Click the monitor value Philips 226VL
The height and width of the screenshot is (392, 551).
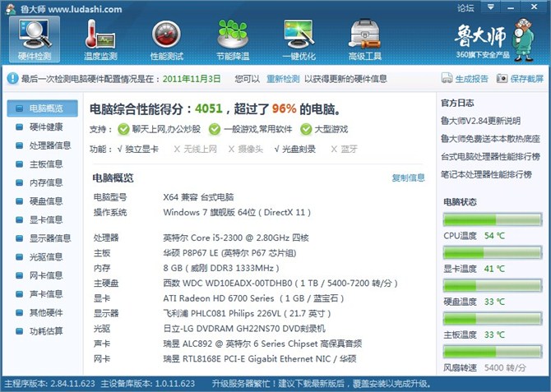click(247, 313)
